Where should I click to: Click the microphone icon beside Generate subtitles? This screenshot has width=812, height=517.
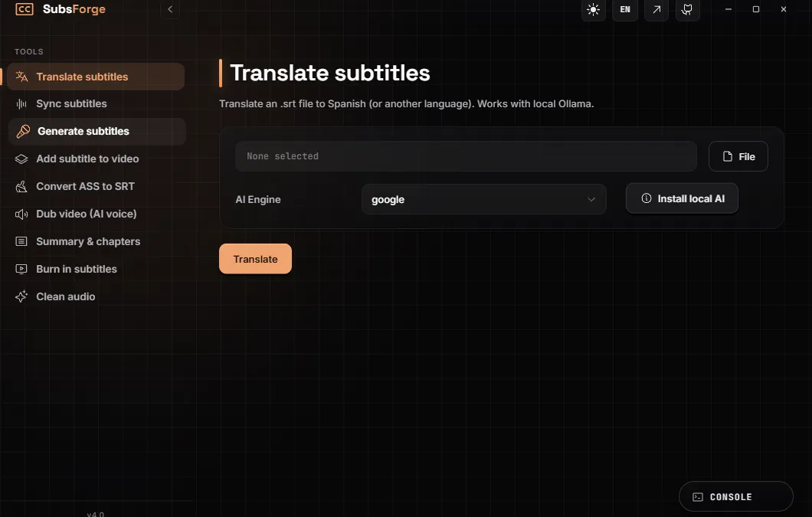(x=23, y=131)
